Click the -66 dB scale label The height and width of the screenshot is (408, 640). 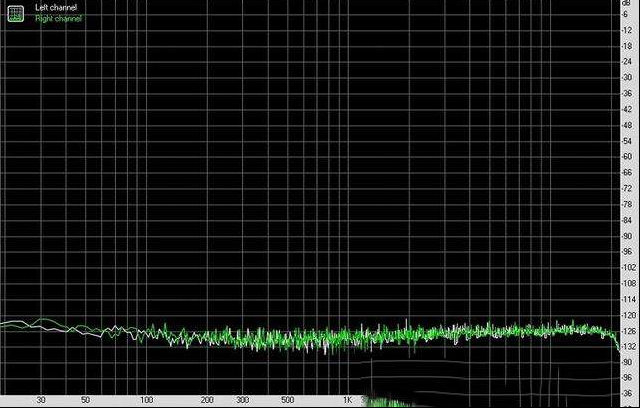tap(627, 173)
